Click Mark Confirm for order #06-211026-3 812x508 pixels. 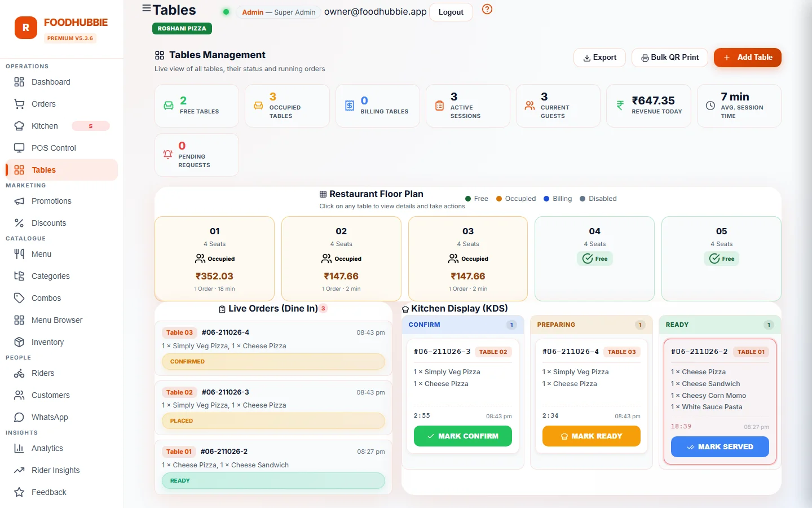coord(463,436)
